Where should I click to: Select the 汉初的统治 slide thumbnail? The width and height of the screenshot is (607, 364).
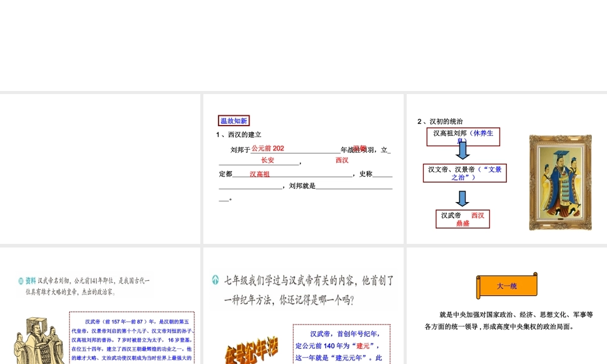tap(507, 169)
